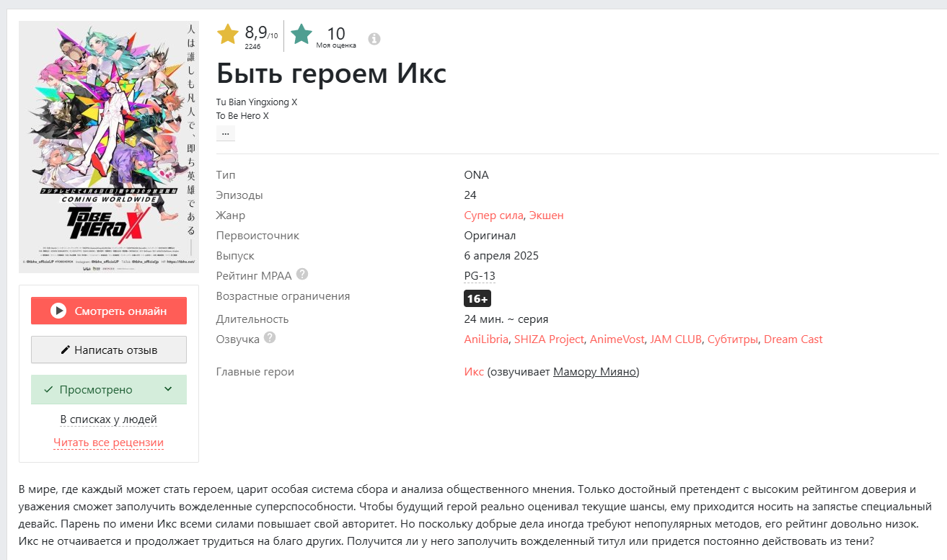Click the 16+ age restriction badge
The height and width of the screenshot is (560, 947).
[x=477, y=298]
